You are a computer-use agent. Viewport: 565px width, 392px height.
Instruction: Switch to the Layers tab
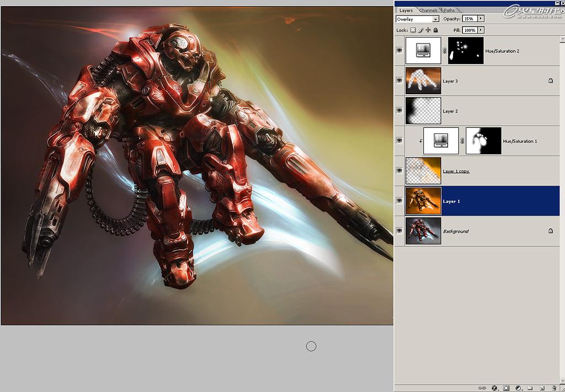click(x=406, y=10)
